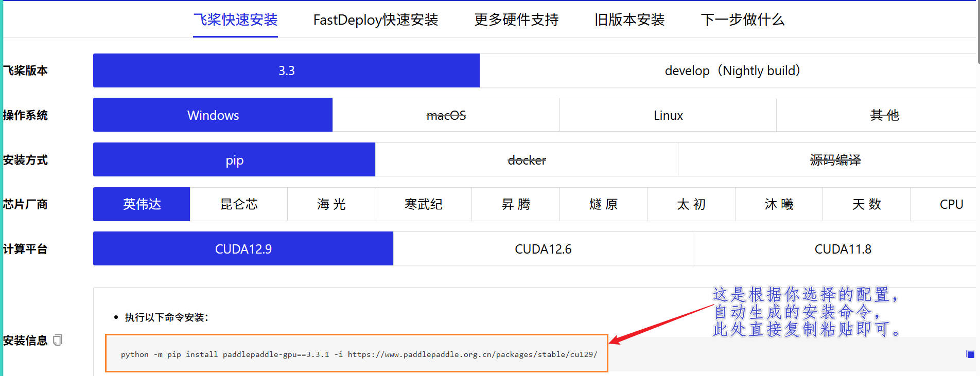Click the 操作系统 row label

tap(25, 115)
